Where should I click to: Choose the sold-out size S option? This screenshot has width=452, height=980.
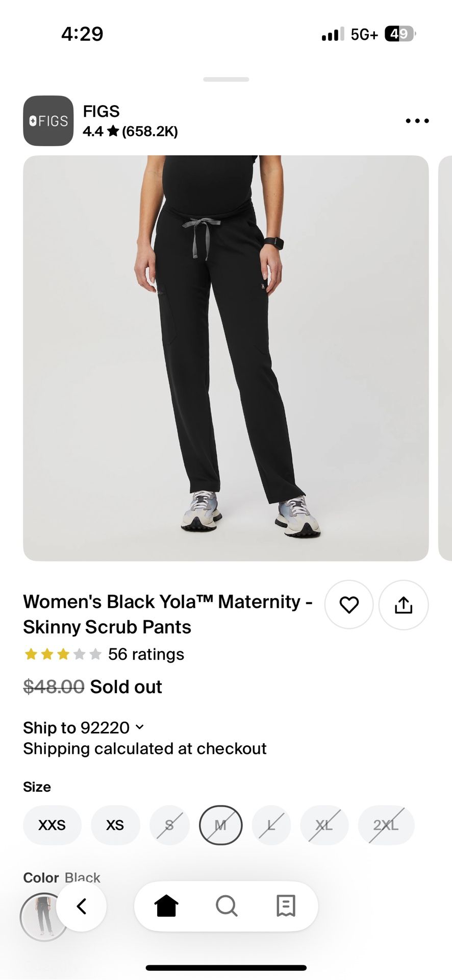(x=169, y=825)
